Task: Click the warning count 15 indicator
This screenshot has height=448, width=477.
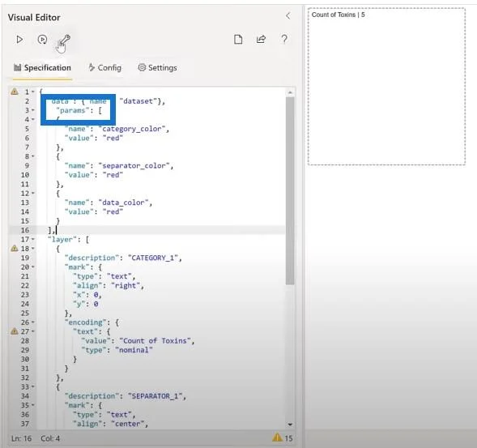Action: [283, 438]
